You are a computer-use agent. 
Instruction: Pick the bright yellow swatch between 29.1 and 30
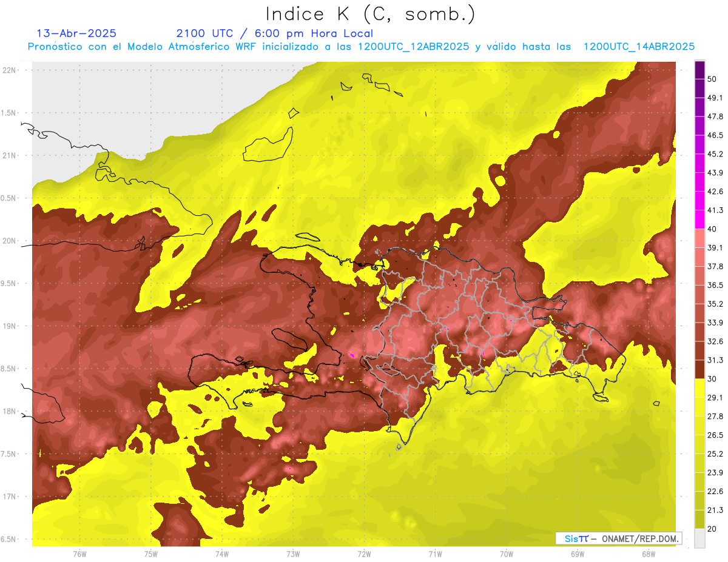pyautogui.click(x=699, y=388)
